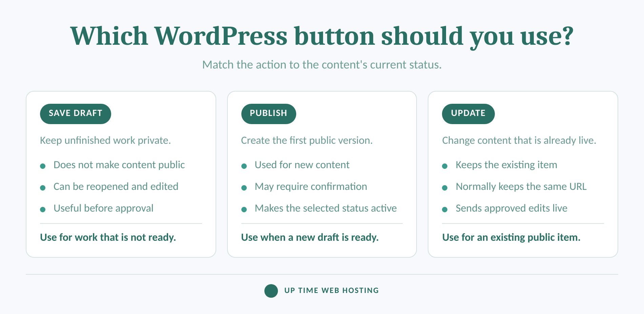Image resolution: width=644 pixels, height=314 pixels.
Task: Click 'May require confirmation'
Action: (311, 187)
